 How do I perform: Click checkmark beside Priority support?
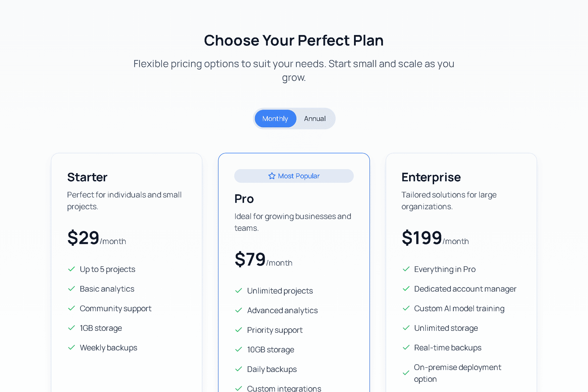[x=239, y=330]
